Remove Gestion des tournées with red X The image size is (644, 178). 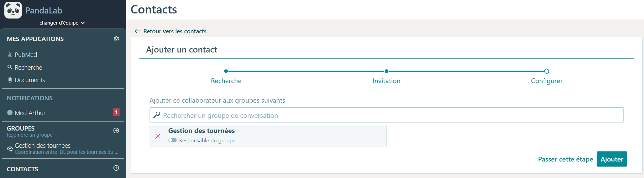coord(158,136)
